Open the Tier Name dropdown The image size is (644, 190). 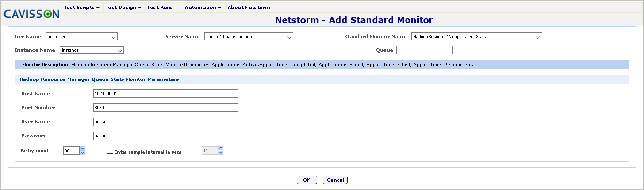pyautogui.click(x=81, y=37)
